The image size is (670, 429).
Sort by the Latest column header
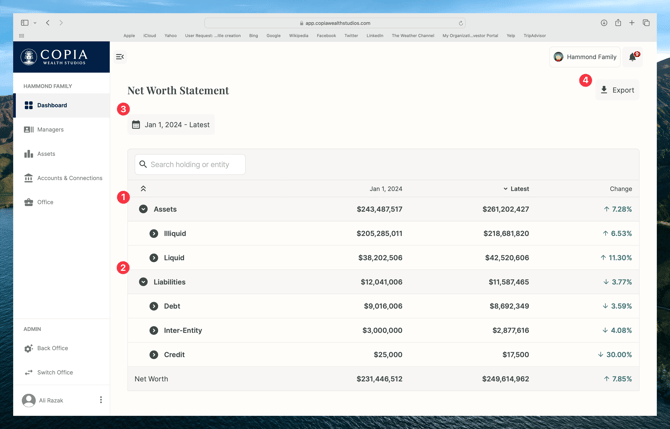pos(516,188)
